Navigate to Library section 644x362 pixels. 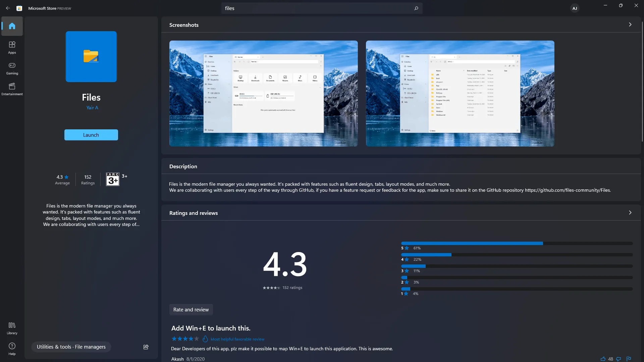coord(12,328)
